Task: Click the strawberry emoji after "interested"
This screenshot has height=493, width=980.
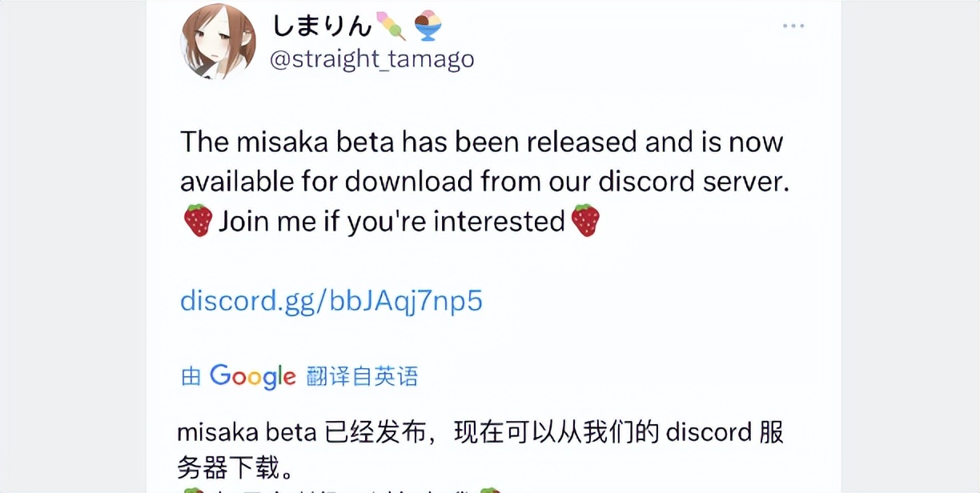Action: pyautogui.click(x=585, y=221)
